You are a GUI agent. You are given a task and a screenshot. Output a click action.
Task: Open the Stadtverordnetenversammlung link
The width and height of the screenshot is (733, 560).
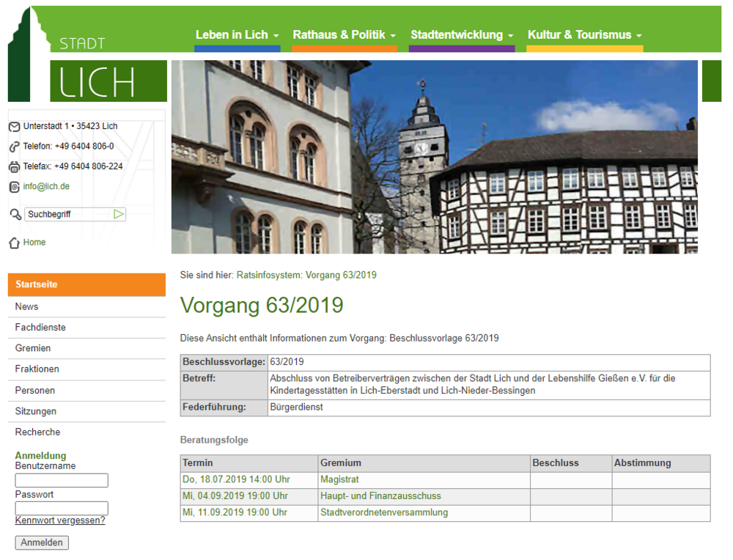[383, 512]
